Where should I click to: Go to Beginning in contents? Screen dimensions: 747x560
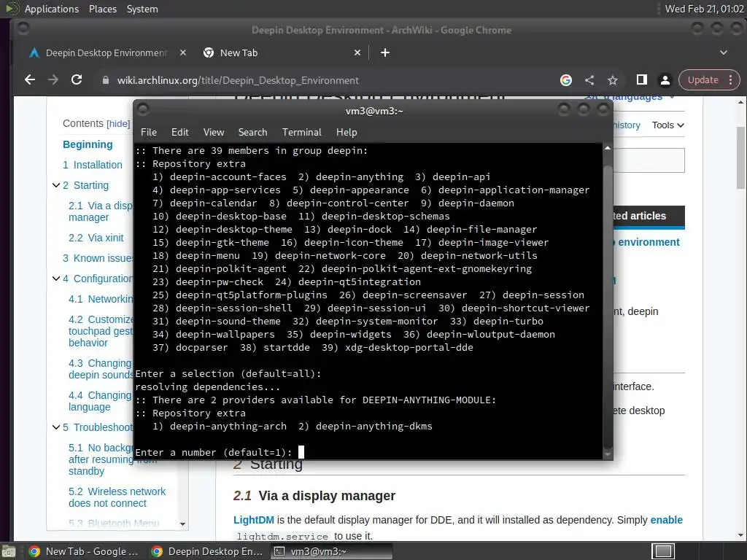point(88,144)
